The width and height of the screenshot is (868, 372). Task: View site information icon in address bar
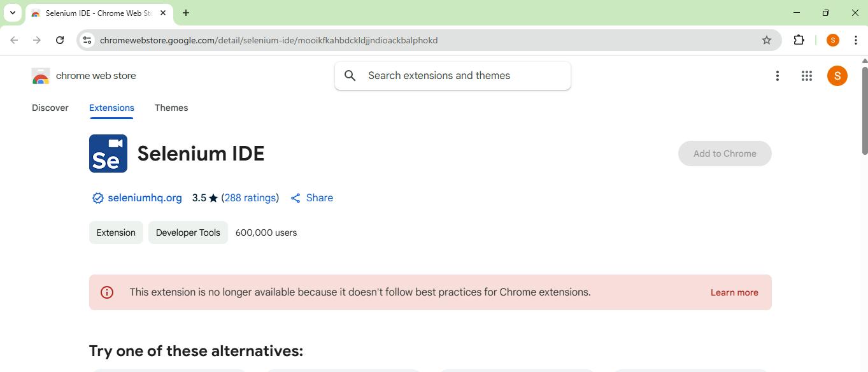[88, 40]
